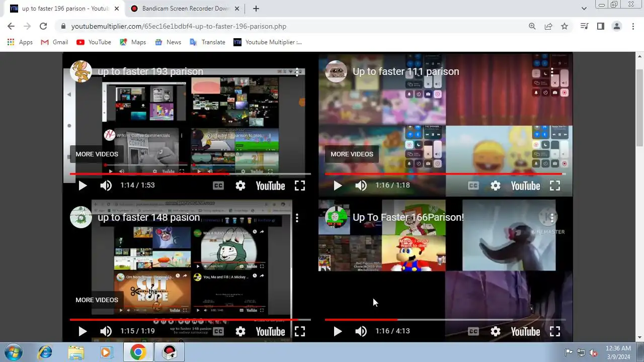Switch to the Bandicam Screen Recorder tab
The width and height of the screenshot is (644, 362).
click(x=185, y=9)
